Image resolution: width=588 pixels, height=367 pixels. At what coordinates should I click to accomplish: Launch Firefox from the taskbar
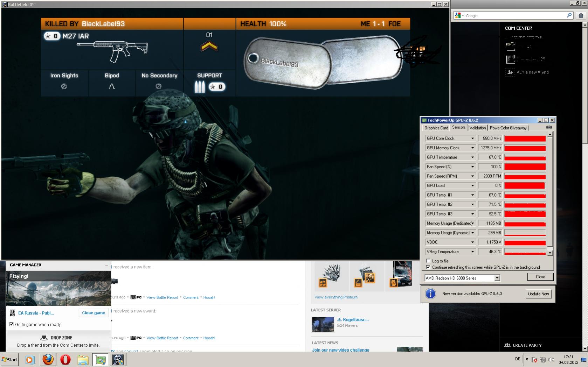click(x=48, y=360)
